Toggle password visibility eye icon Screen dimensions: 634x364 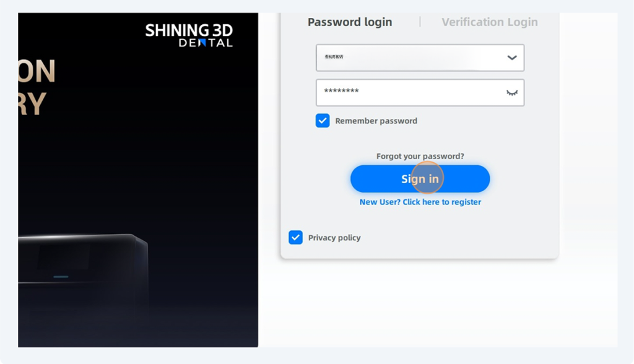point(512,92)
